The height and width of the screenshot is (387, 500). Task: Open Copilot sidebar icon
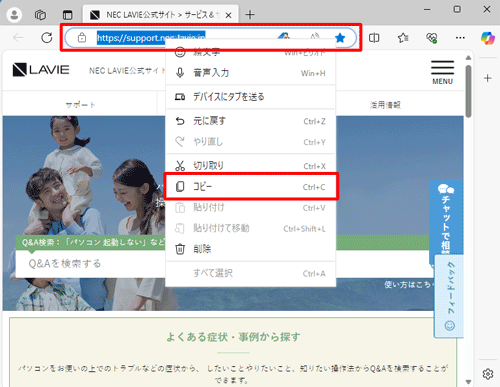pyautogui.click(x=488, y=38)
